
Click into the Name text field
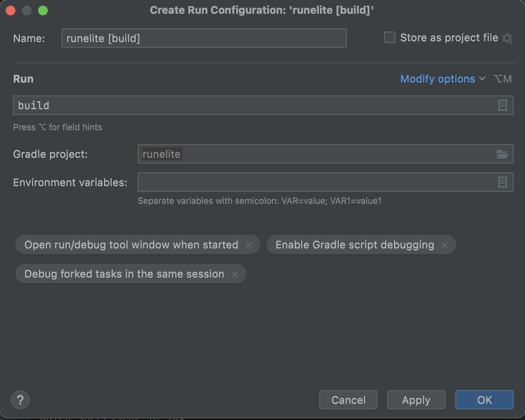coord(204,38)
